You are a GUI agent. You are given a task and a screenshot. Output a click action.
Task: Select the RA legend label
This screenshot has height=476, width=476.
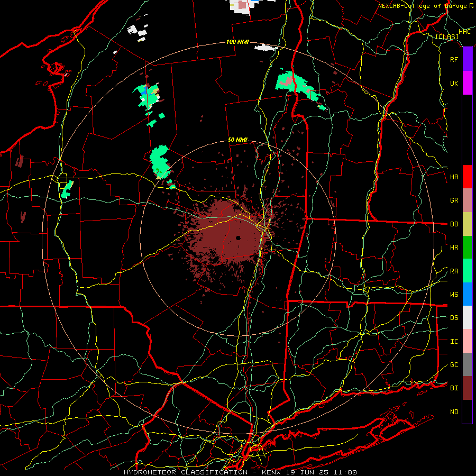click(454, 271)
